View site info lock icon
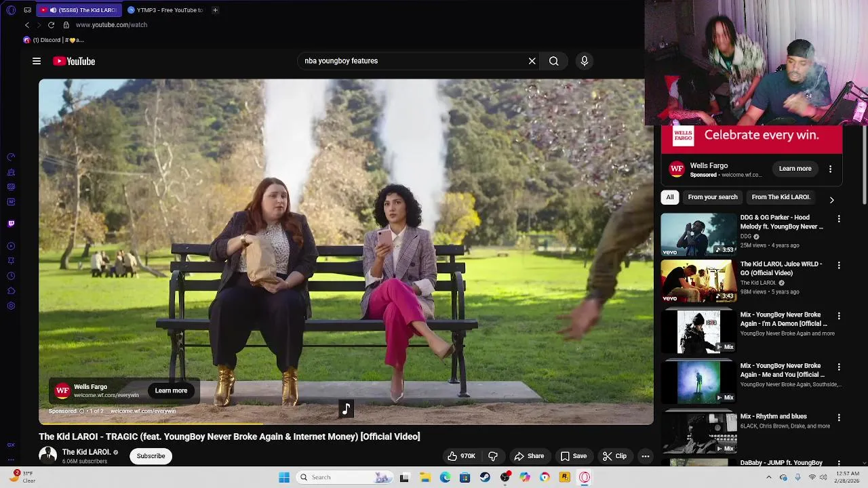The width and height of the screenshot is (868, 488). coord(66,25)
